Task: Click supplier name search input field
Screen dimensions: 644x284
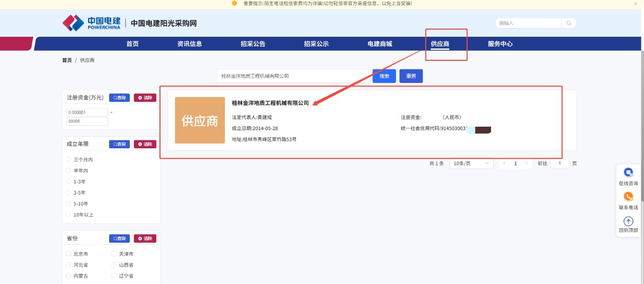Action: click(293, 76)
